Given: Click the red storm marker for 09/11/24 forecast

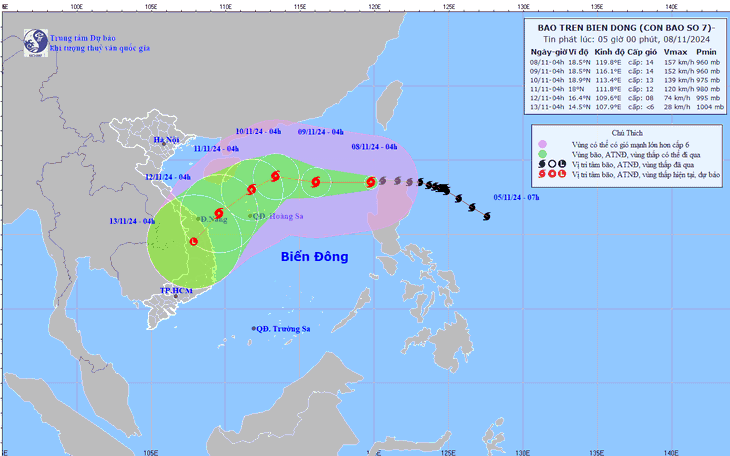Looking at the screenshot, I should 316,181.
